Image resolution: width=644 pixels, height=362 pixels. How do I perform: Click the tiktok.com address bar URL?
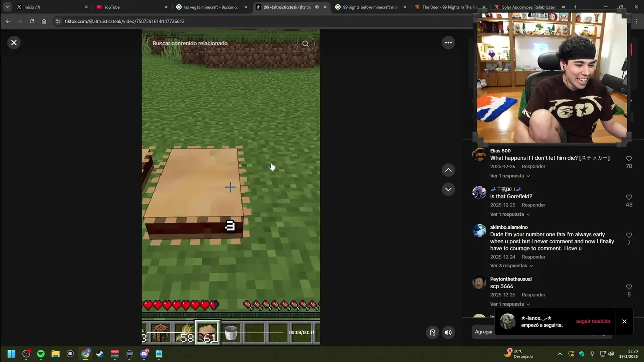125,22
